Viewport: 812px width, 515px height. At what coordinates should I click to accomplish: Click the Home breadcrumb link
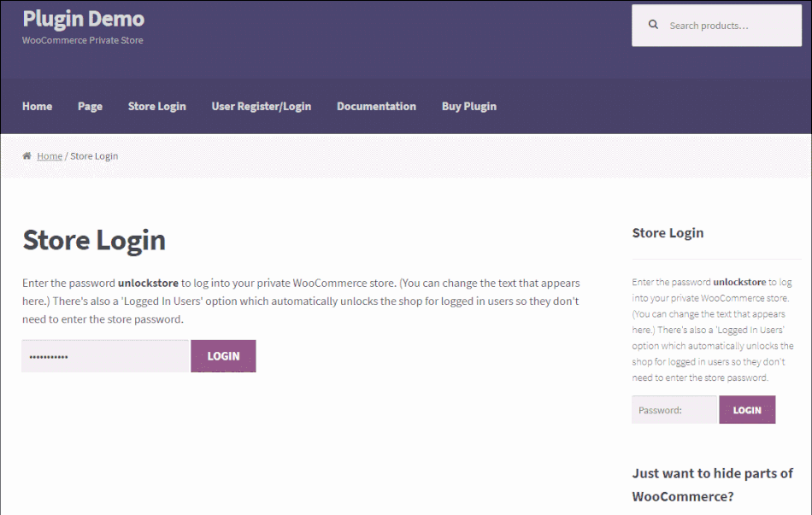tap(50, 155)
